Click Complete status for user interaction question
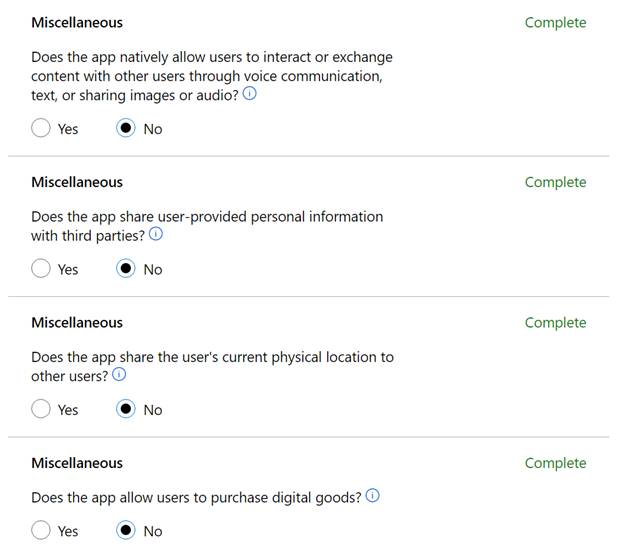Viewport: 624px width, 551px height. [555, 22]
